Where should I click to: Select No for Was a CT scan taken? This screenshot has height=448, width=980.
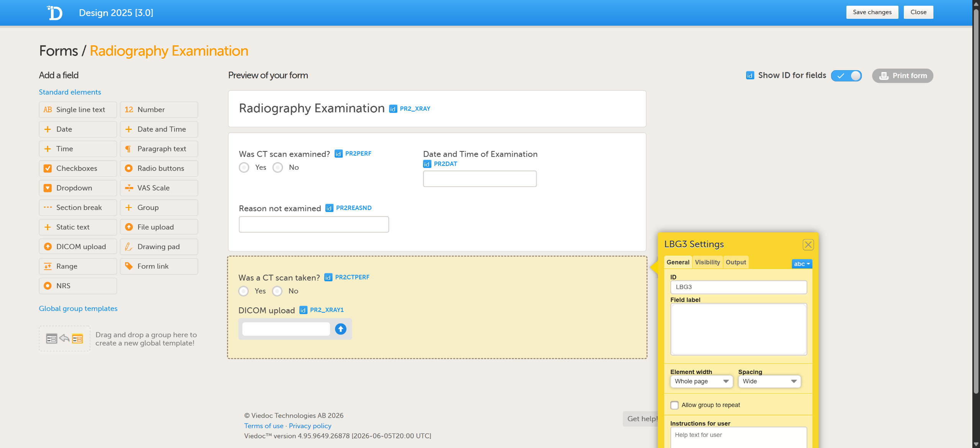tap(277, 291)
